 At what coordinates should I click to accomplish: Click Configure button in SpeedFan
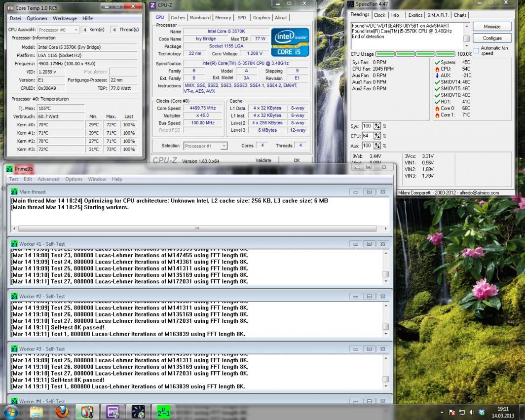[492, 38]
